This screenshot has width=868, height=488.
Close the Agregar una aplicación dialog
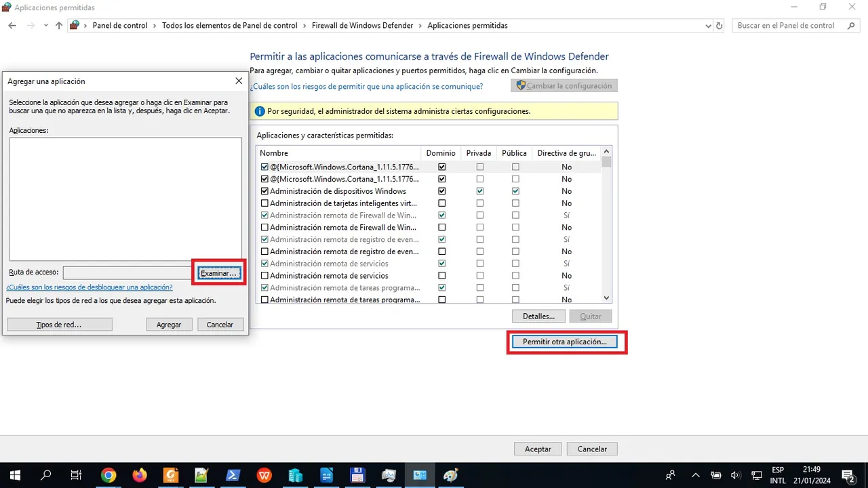[x=239, y=81]
